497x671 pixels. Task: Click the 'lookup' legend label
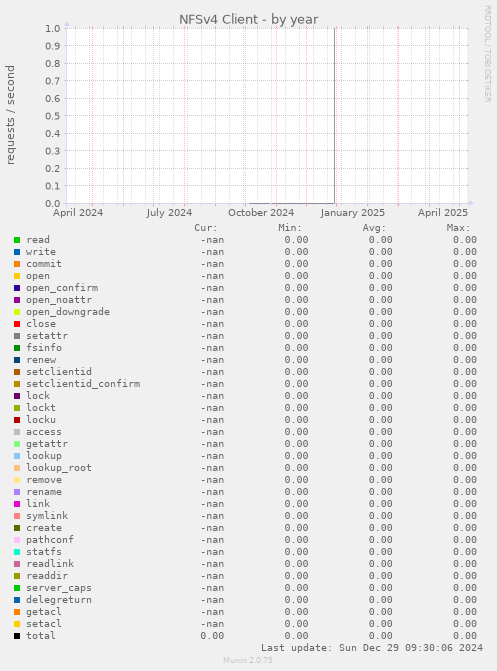click(x=44, y=456)
